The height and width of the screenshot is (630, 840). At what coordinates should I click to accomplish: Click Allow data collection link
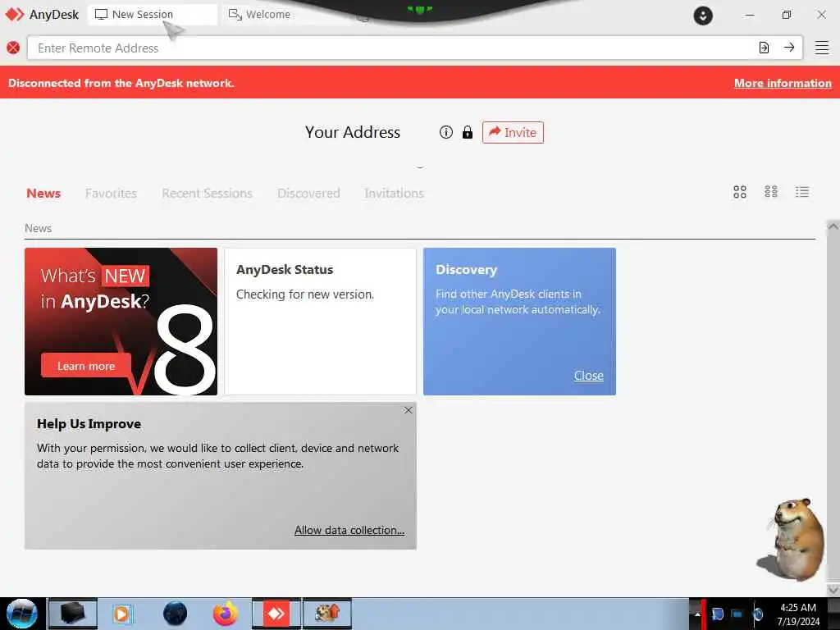349,530
